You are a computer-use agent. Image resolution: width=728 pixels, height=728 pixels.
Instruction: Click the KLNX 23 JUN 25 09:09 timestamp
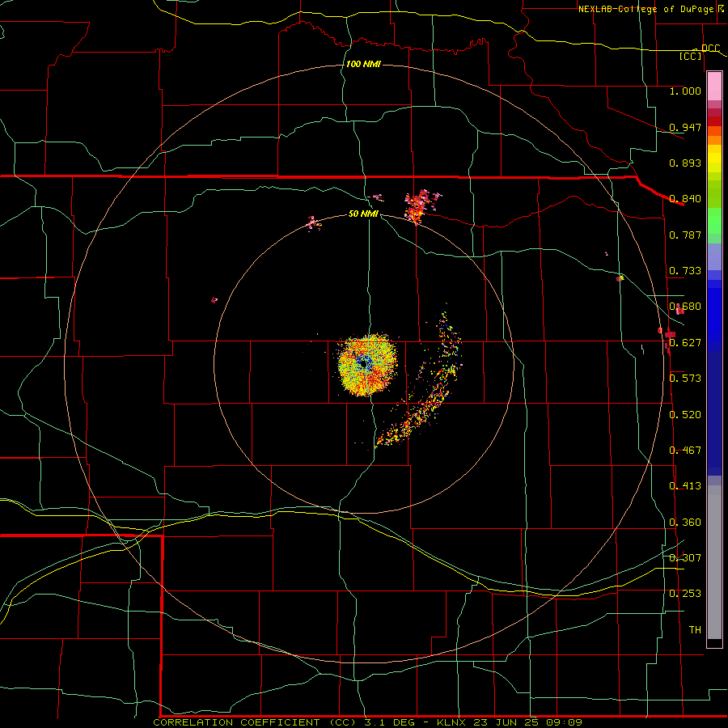[x=510, y=722]
